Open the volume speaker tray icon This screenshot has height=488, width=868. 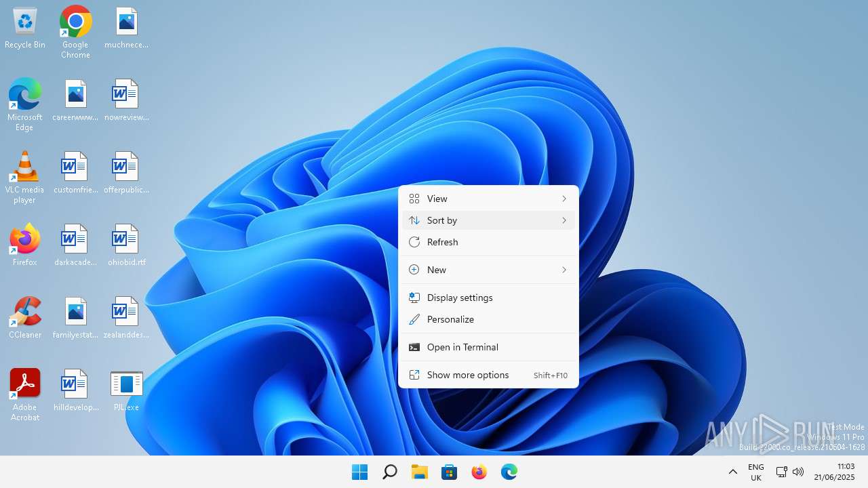[x=798, y=472]
